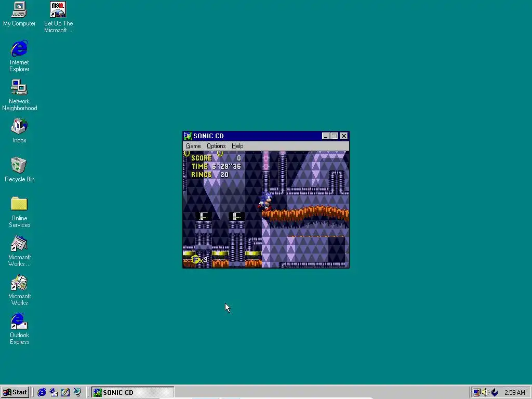Click the TIME 6'29''36 display
This screenshot has height=399, width=532.
click(216, 166)
